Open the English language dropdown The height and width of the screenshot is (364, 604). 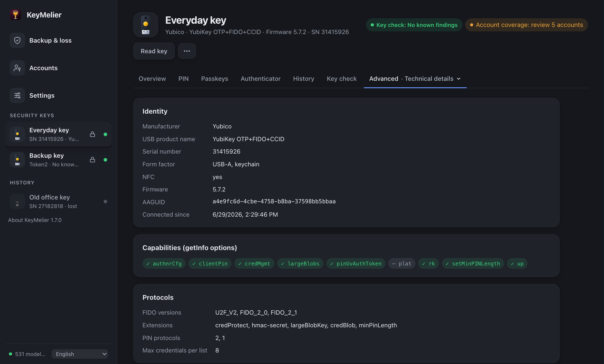point(80,354)
